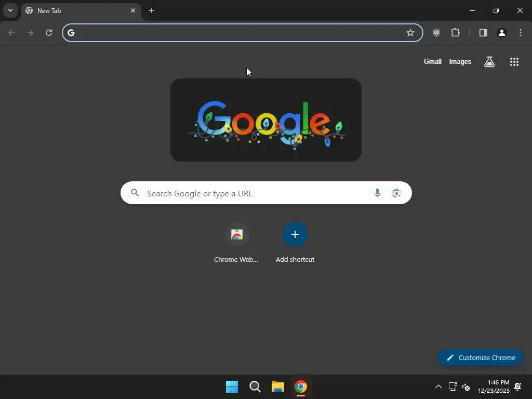Open Windows taskbar search

255,387
